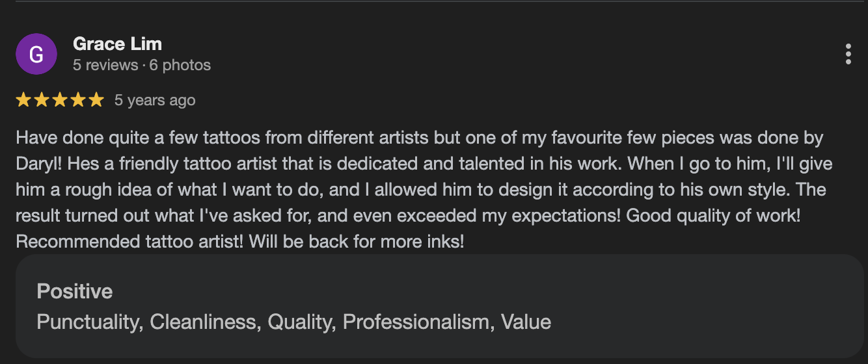
Task: Click the "5 years ago" timestamp
Action: point(155,100)
